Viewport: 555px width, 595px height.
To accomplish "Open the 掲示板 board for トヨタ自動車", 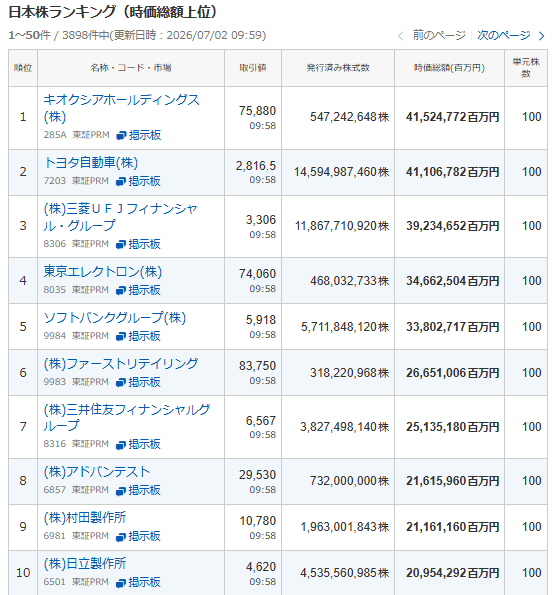I will [x=138, y=181].
